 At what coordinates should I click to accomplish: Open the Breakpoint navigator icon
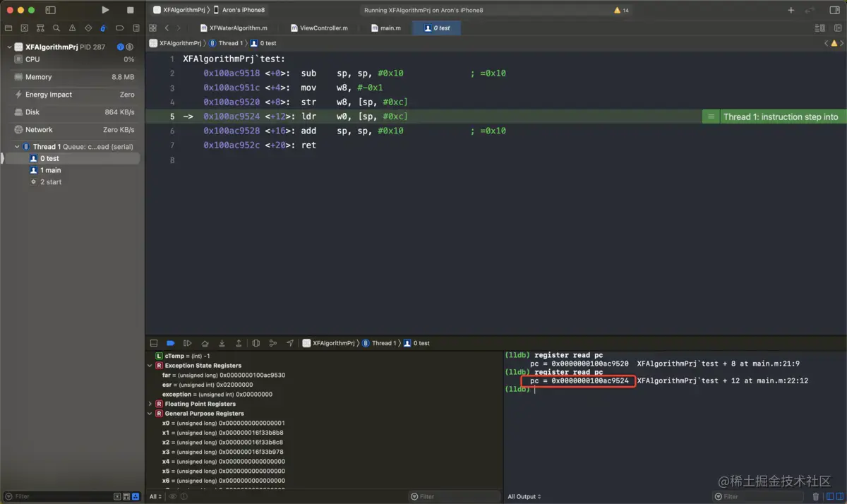120,28
